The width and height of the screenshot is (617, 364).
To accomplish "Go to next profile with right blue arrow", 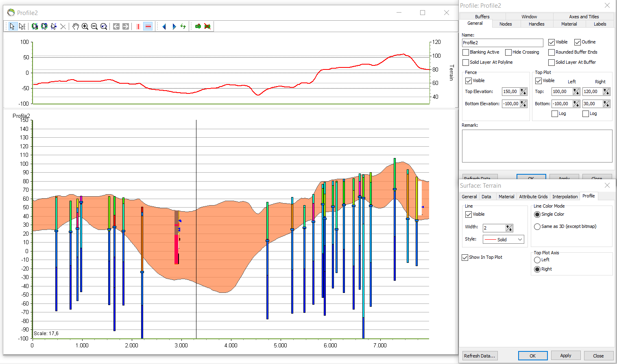I will point(174,26).
